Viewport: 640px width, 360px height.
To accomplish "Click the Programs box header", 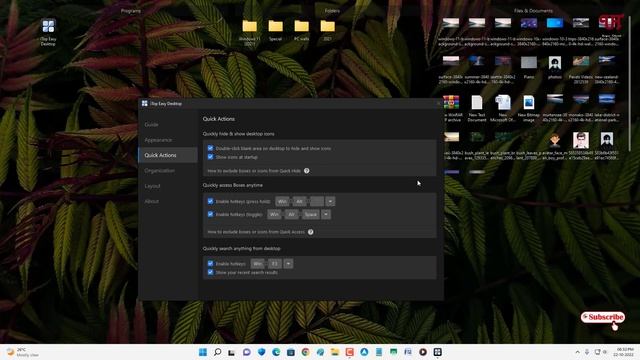I will pos(131,11).
